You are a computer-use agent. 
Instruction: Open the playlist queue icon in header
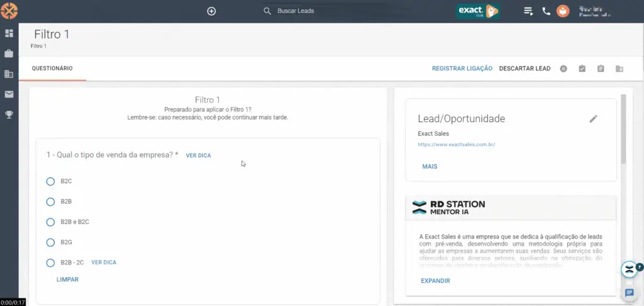[x=528, y=11]
